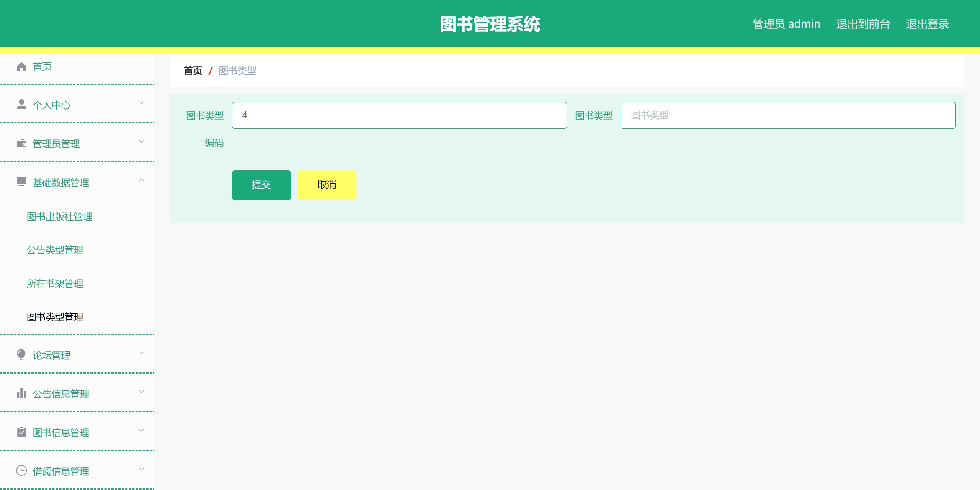Collapse the 基础数据管理 chevron
980x490 pixels.
pos(141,180)
